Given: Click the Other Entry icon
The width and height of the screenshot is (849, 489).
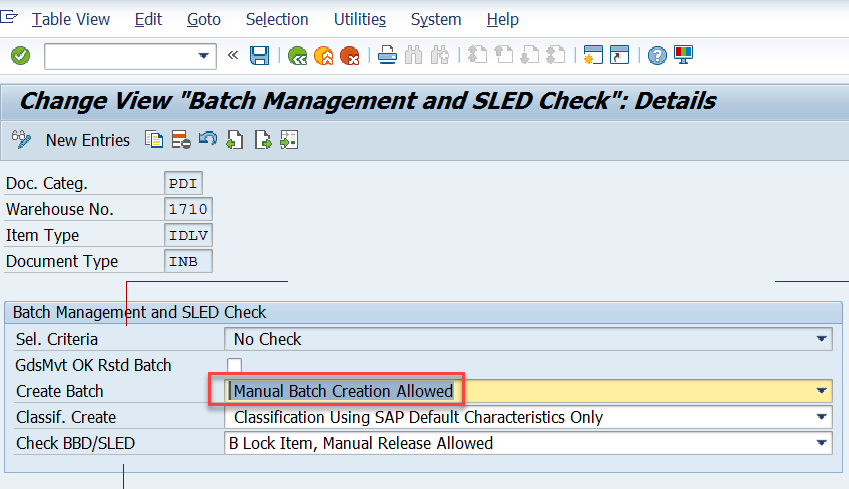Looking at the screenshot, I should pyautogui.click(x=289, y=140).
